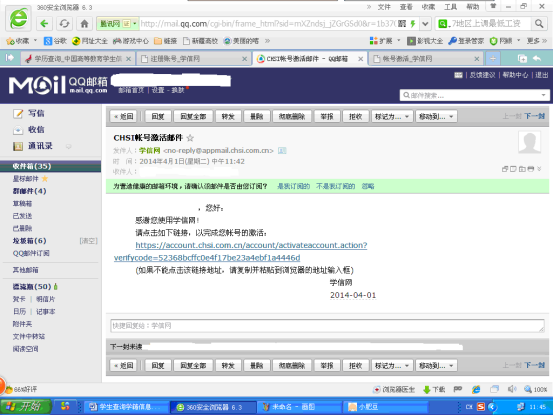The height and width of the screenshot is (415, 553).
Task: Switch to 小肥豆 taskbar window
Action: [384, 407]
